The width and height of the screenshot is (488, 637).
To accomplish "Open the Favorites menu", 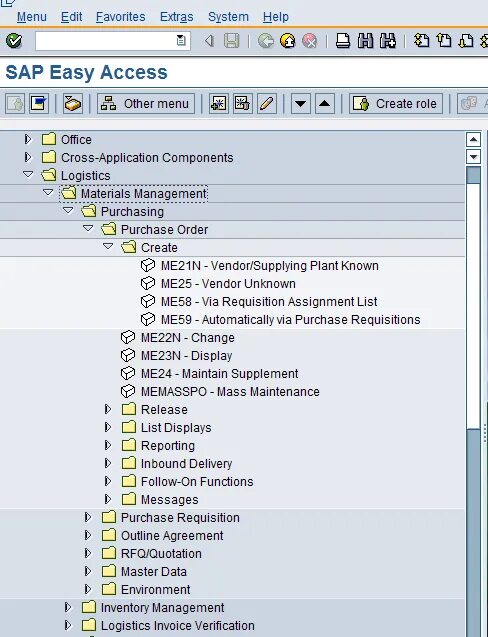I will click(120, 17).
